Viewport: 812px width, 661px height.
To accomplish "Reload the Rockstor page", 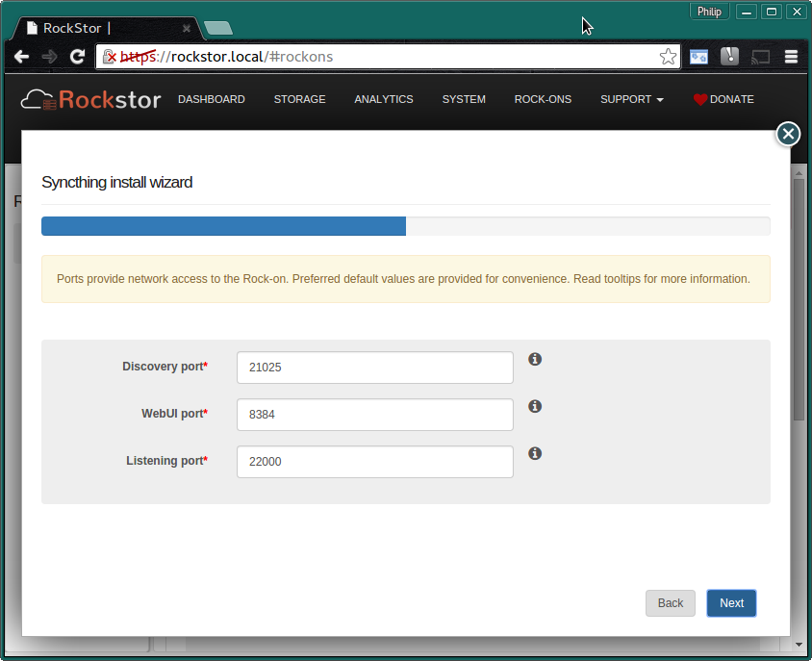I will tap(78, 57).
